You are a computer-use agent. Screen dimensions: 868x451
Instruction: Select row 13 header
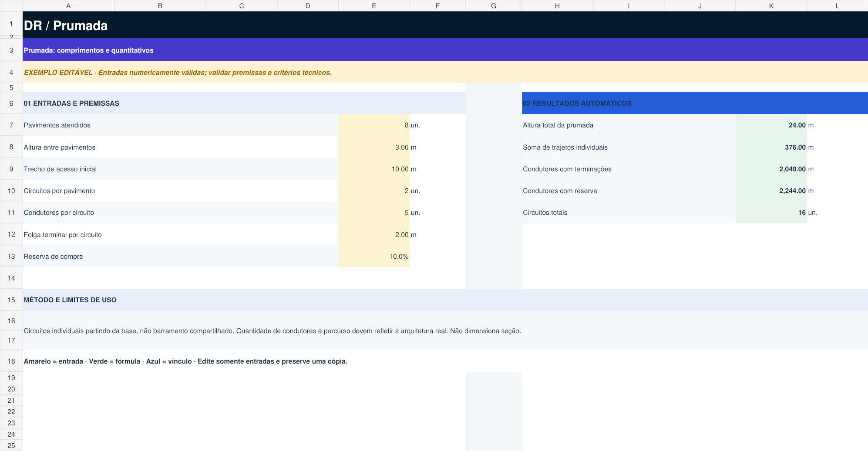tap(11, 256)
